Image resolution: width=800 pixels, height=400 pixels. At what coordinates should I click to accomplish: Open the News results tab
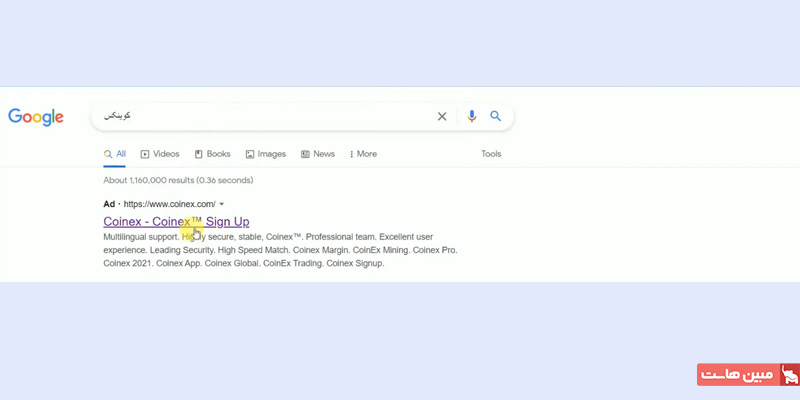click(x=318, y=154)
